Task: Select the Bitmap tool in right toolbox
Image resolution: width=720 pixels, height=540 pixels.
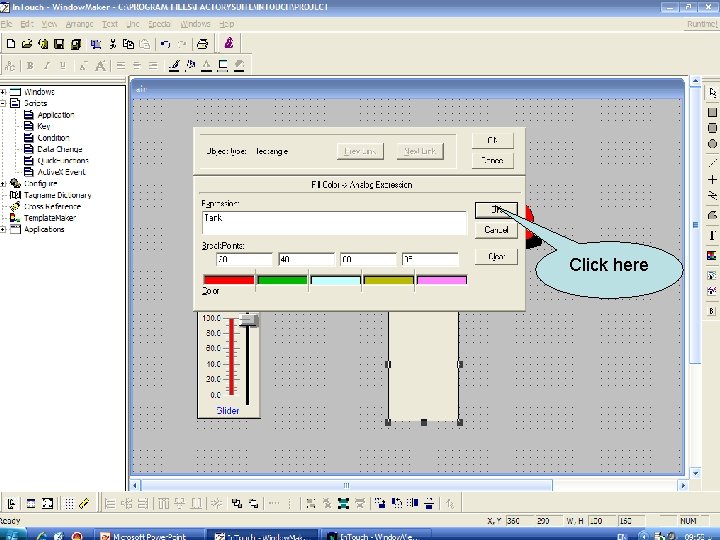Action: click(x=712, y=255)
